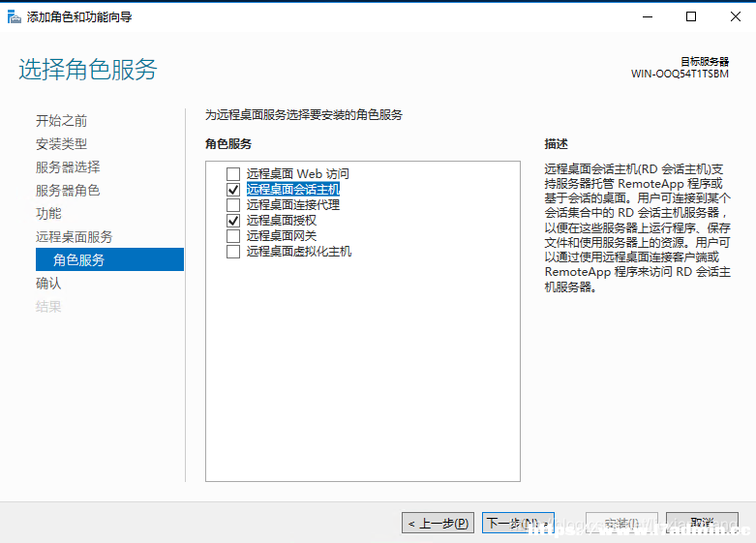Image resolution: width=756 pixels, height=543 pixels.
Task: Select 远程桌面会话主机 label text
Action: (x=293, y=190)
